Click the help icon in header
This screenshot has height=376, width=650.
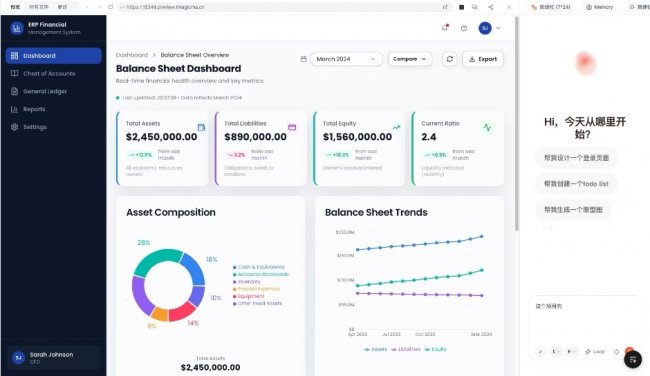[464, 28]
